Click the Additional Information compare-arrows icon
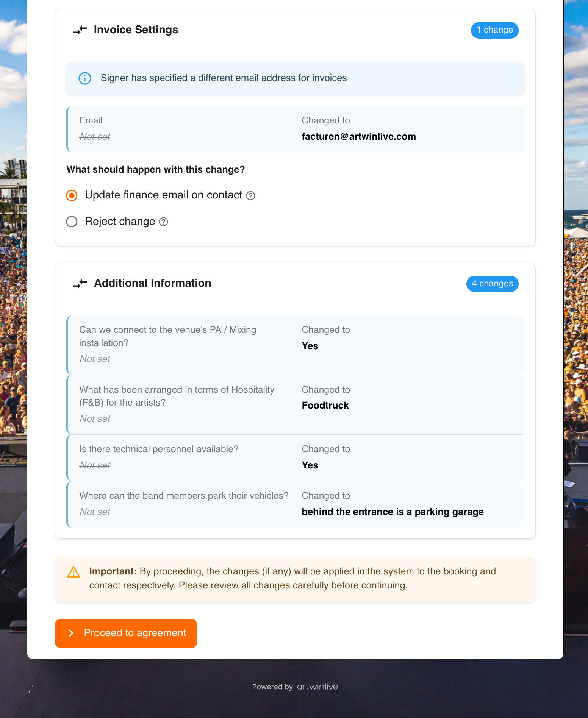This screenshot has width=588, height=718. coord(80,283)
